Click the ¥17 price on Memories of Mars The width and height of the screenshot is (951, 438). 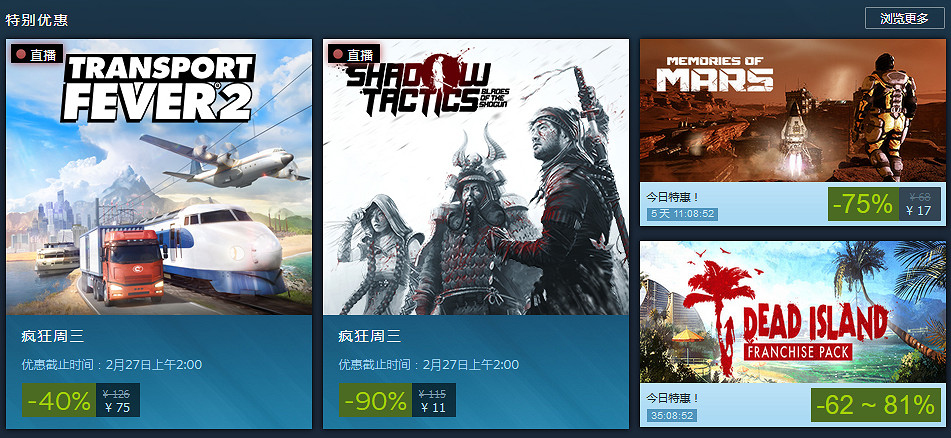pos(918,211)
